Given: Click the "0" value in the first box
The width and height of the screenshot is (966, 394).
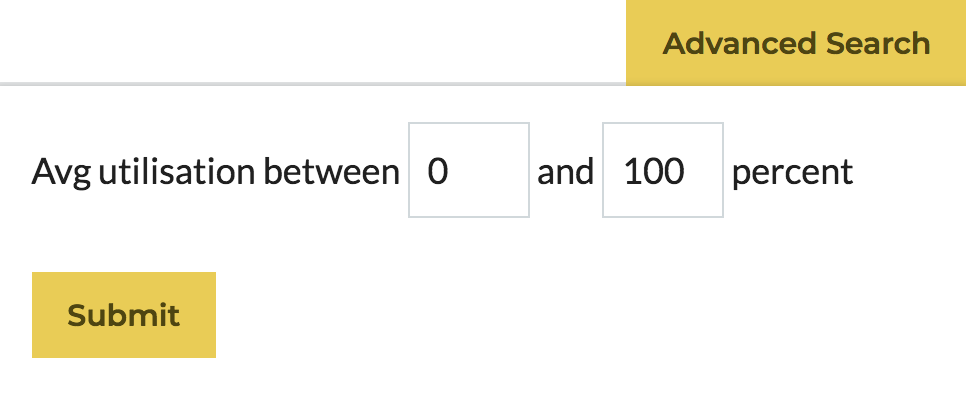Looking at the screenshot, I should click(437, 171).
